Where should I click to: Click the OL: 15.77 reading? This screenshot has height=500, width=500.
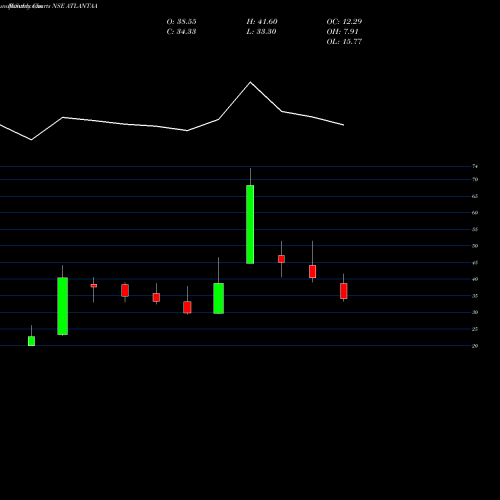click(344, 42)
